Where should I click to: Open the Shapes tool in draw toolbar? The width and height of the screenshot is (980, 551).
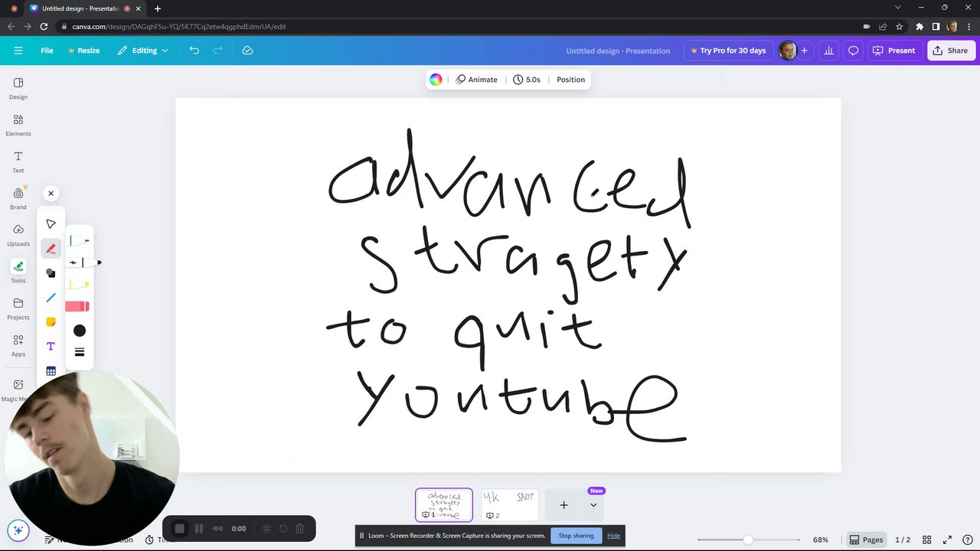[51, 273]
